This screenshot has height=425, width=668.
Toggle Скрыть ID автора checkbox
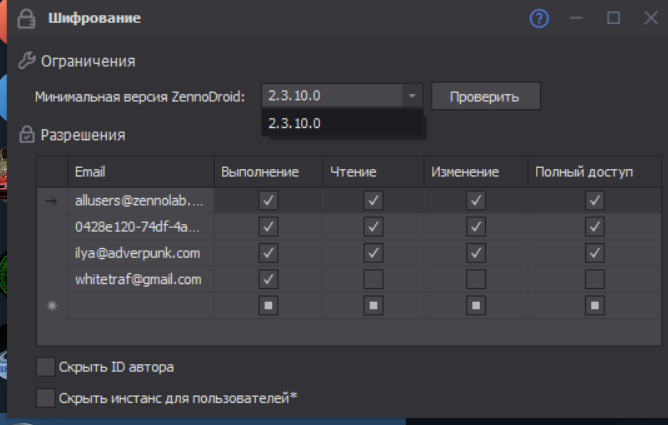point(45,366)
